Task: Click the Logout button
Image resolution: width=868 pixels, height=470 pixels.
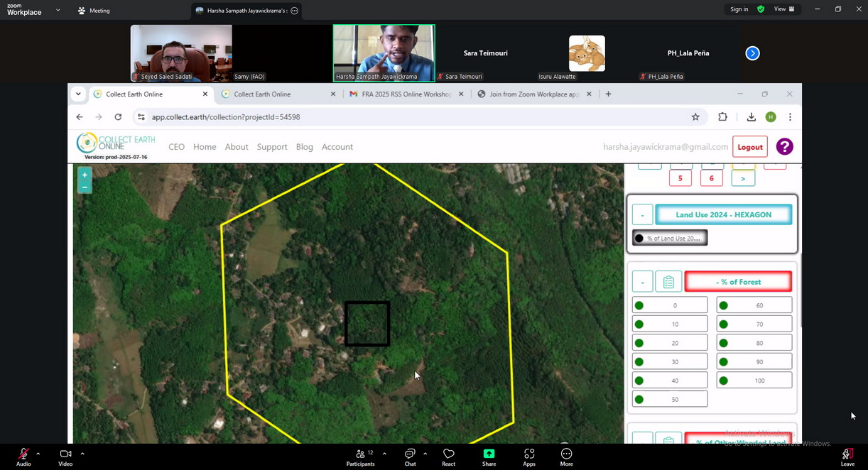Action: pyautogui.click(x=749, y=147)
